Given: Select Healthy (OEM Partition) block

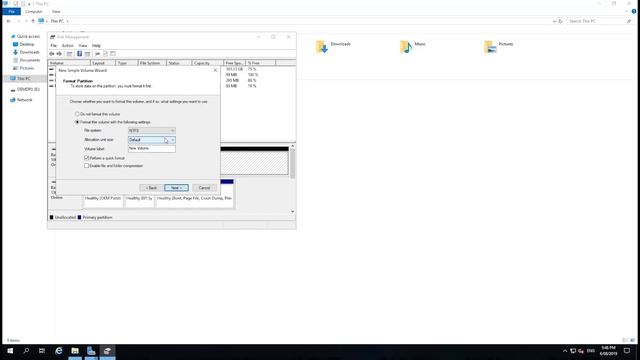Looking at the screenshot, I should [x=103, y=201].
